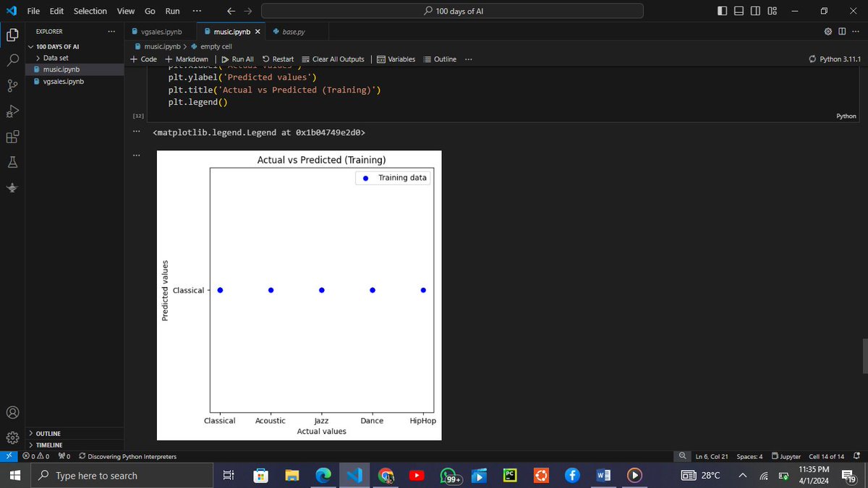
Task: Toggle the bottom panel layout icon
Action: (739, 11)
